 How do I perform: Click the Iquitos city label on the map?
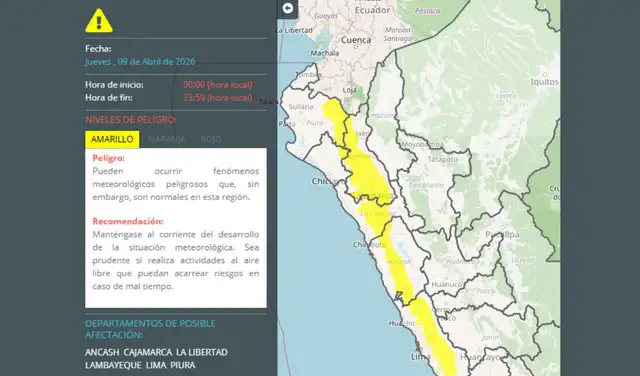(544, 82)
